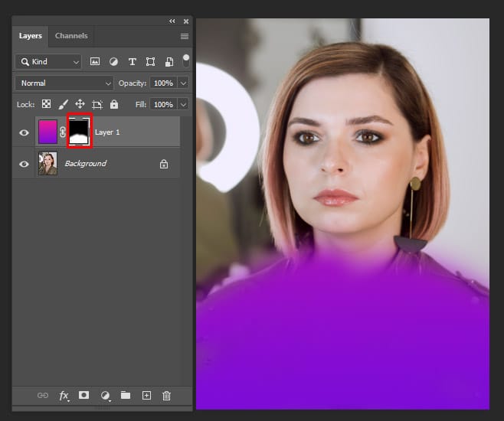Screen dimensions: 504x421
Task: Filter layers by adjustment layers icon
Action: 113,62
